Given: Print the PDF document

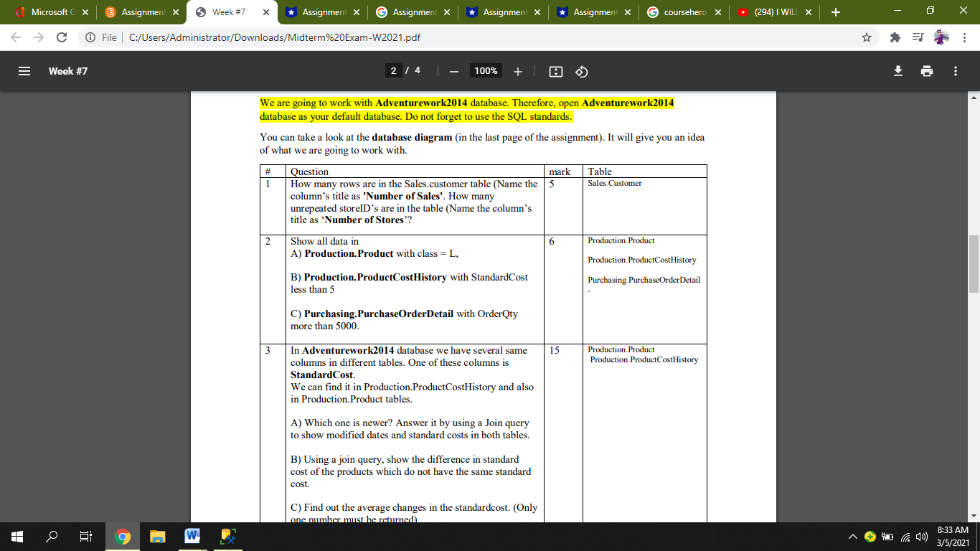Looking at the screenshot, I should point(926,71).
